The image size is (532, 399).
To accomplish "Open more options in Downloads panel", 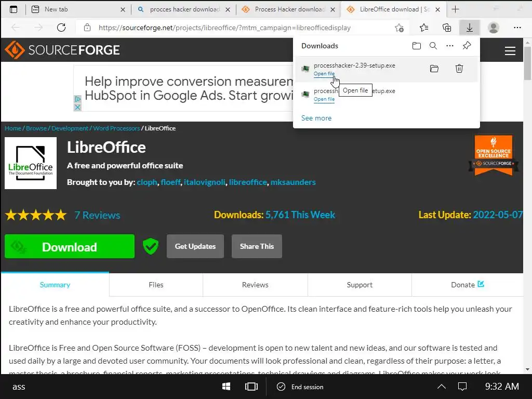I will 450,46.
